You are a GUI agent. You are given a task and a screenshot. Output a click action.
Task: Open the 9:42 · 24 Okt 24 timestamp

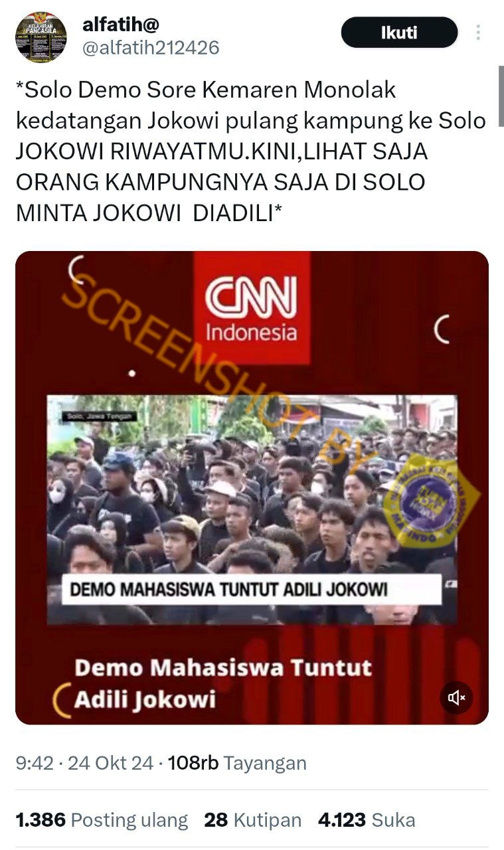[84, 763]
